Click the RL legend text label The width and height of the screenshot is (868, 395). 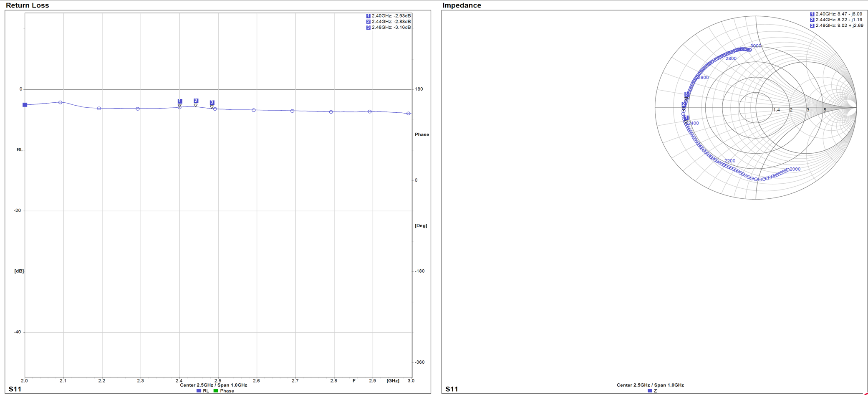click(206, 391)
